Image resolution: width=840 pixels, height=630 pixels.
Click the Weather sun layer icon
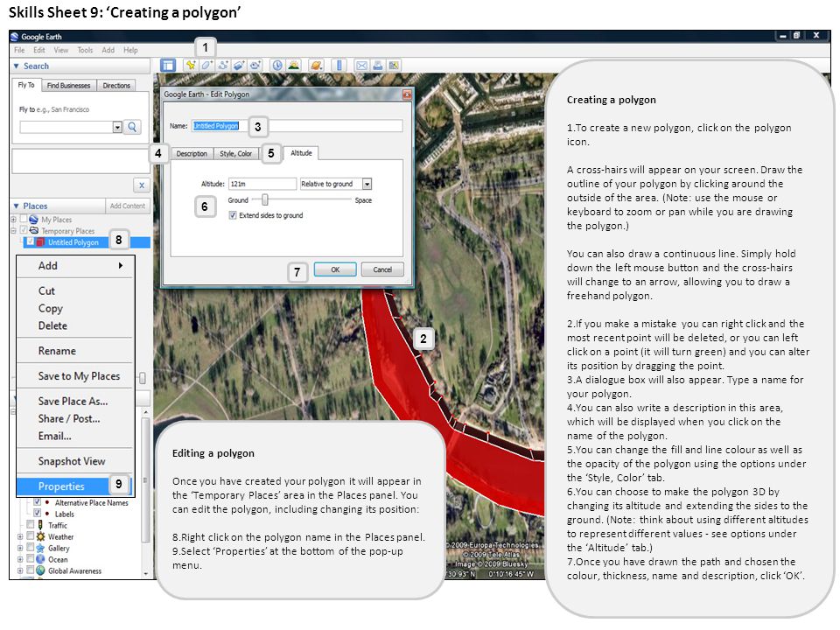(x=40, y=536)
